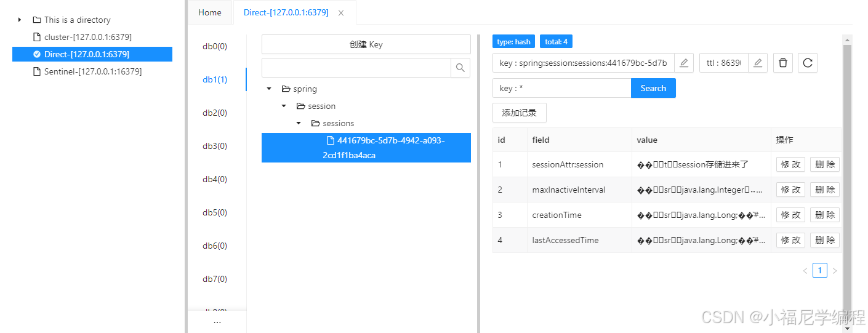Screen dimensions: 868x333
Task: Click the spring folder icon
Action: tap(286, 89)
